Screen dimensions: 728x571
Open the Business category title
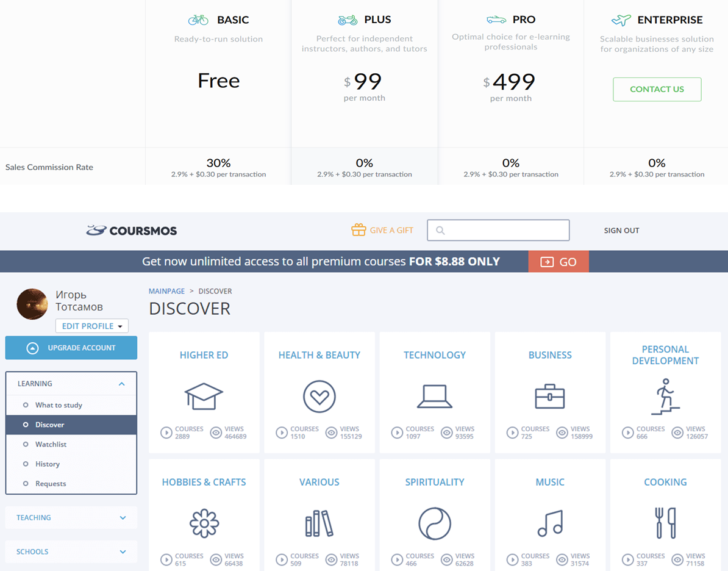coord(550,355)
